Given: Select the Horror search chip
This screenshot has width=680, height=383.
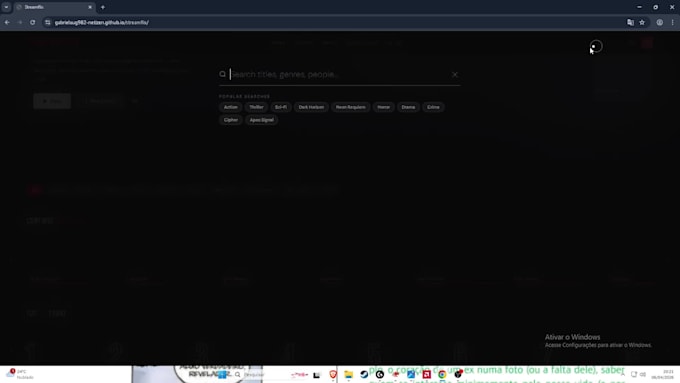Looking at the screenshot, I should 383,107.
